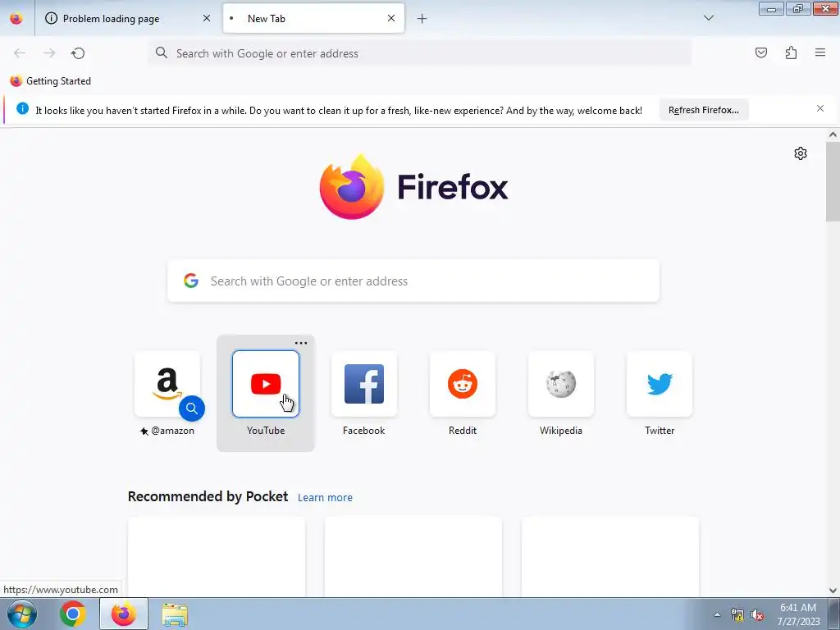
Task: Focus the URL bar address field
Action: (419, 53)
